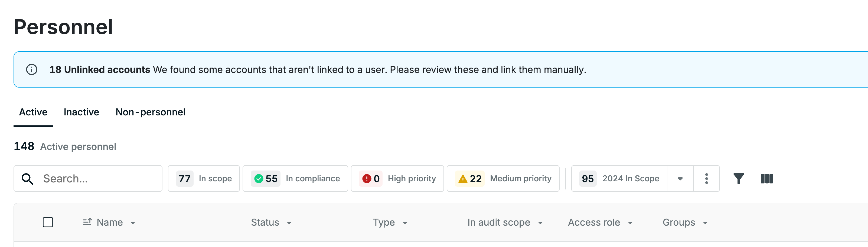This screenshot has width=868, height=247.
Task: Switch to the Non-personnel tab
Action: pos(150,112)
